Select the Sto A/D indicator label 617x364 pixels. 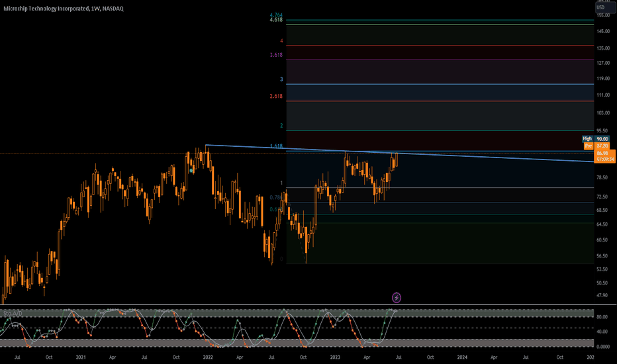coord(13,314)
